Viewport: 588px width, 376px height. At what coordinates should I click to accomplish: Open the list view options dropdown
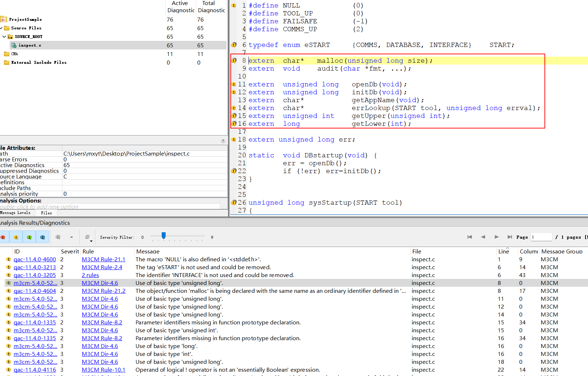click(88, 237)
